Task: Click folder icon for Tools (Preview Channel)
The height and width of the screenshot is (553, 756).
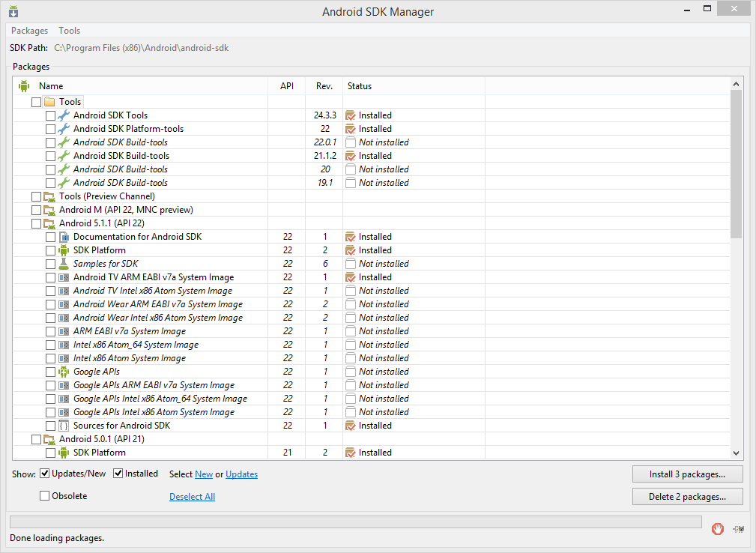Action: [49, 197]
